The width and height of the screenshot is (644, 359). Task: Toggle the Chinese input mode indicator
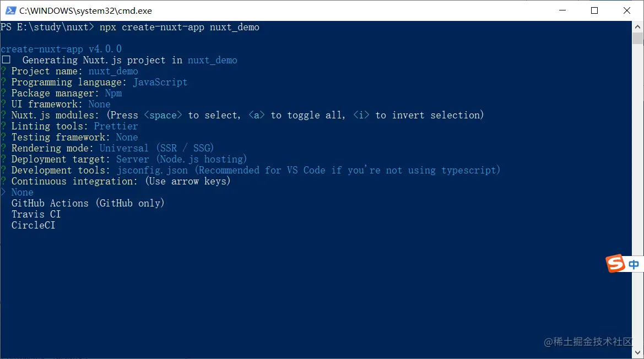(x=634, y=264)
